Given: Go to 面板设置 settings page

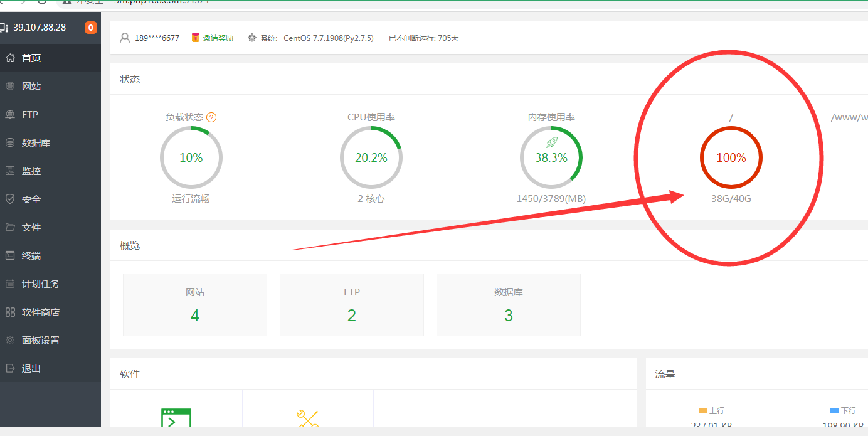Looking at the screenshot, I should [40, 340].
